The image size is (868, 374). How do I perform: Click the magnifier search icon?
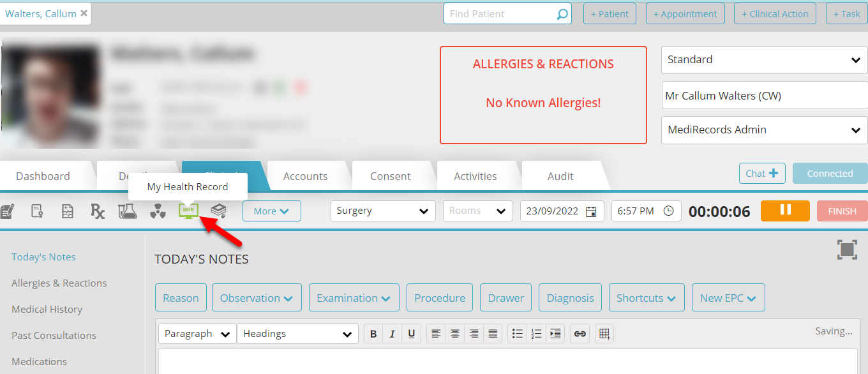[562, 13]
